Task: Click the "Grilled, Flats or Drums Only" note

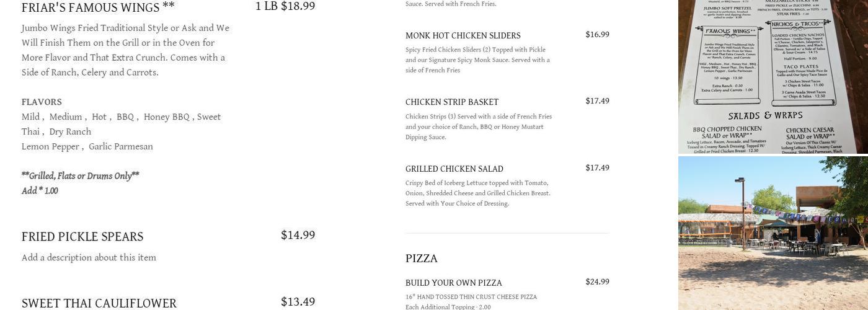Action: pos(81,176)
